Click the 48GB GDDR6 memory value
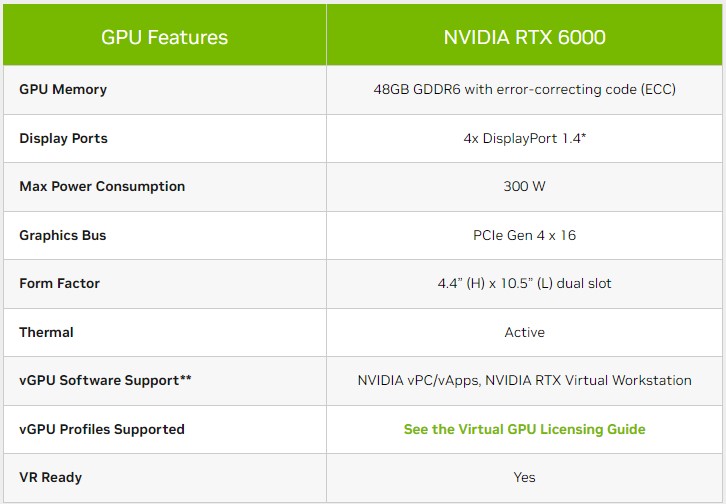The height and width of the screenshot is (504, 726). point(524,89)
